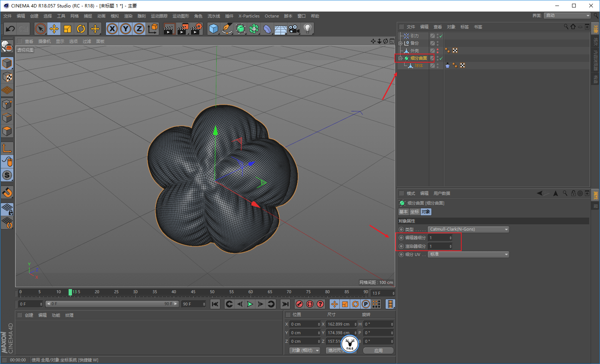Screen dimensions: 600x364
Task: Collapse the 细分曲面 tree node
Action: (x=400, y=58)
